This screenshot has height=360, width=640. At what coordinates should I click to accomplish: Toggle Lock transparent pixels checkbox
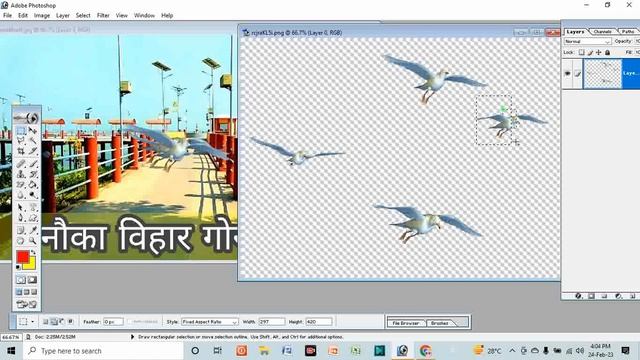[582, 53]
